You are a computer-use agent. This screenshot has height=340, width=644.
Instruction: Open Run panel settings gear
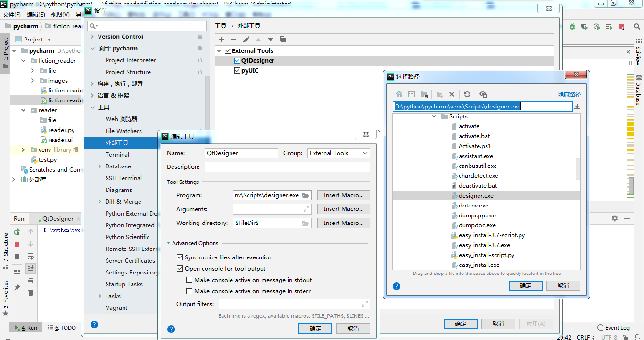click(614, 219)
